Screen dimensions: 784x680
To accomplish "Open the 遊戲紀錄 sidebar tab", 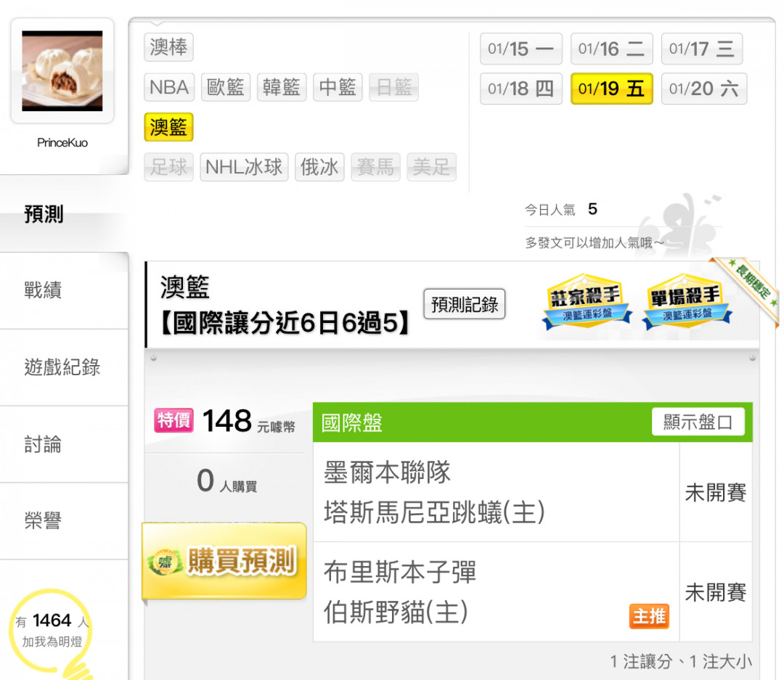I will point(64,367).
